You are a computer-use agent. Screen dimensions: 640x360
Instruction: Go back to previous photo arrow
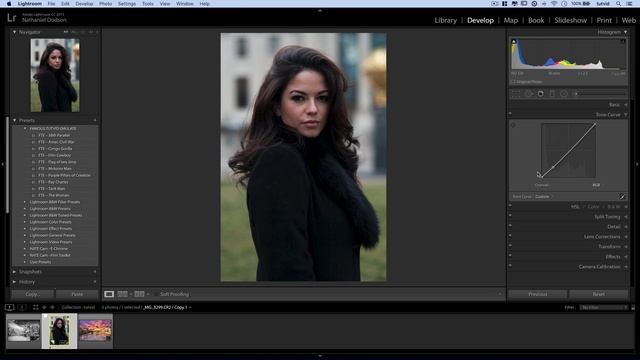(x=44, y=307)
